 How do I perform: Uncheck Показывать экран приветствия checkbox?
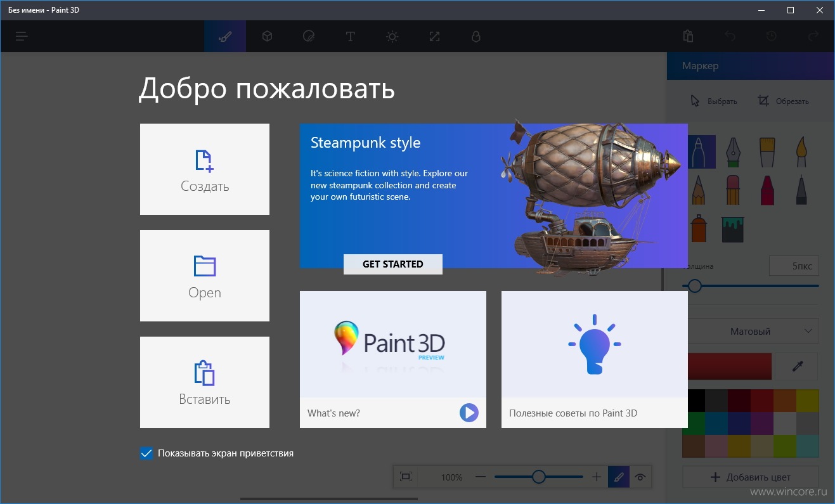tap(146, 453)
